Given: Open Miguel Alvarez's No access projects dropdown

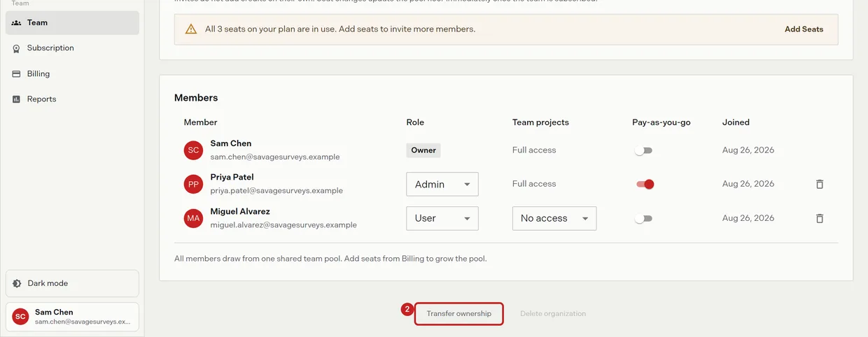Looking at the screenshot, I should [x=554, y=218].
